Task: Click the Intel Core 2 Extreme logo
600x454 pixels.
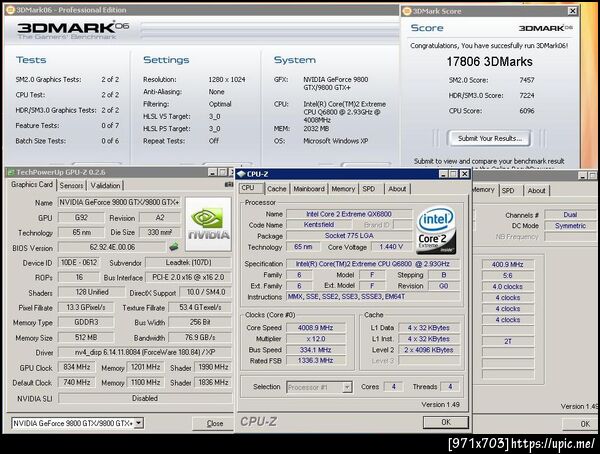Action: [436, 230]
